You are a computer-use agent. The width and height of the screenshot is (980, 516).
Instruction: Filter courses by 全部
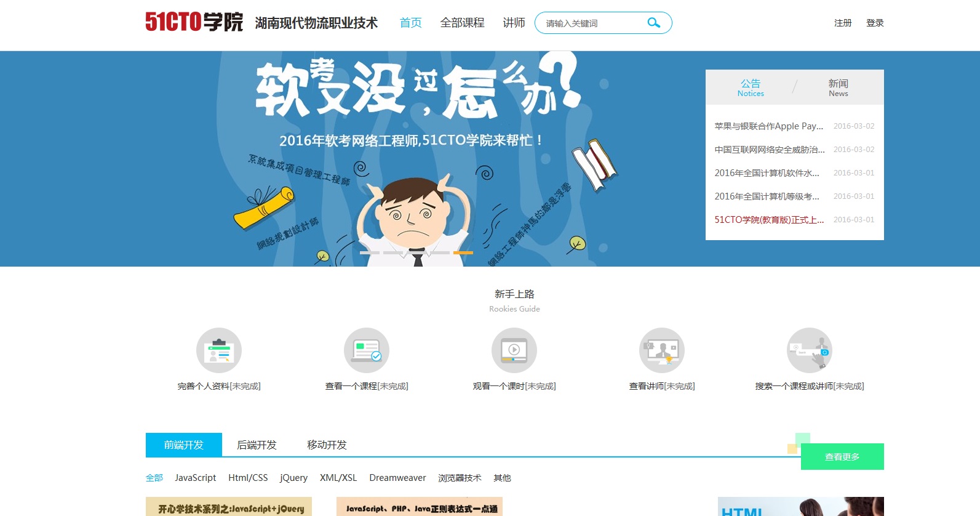click(x=154, y=478)
